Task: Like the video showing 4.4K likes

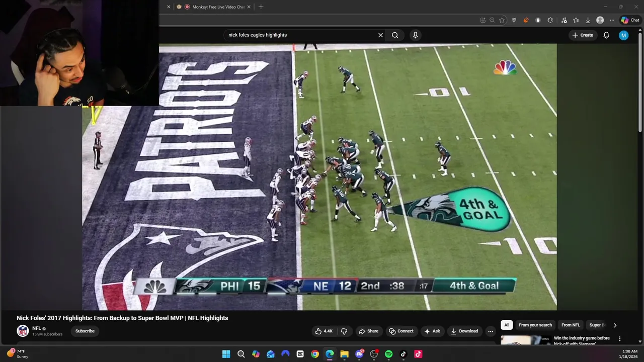Action: 324,331
